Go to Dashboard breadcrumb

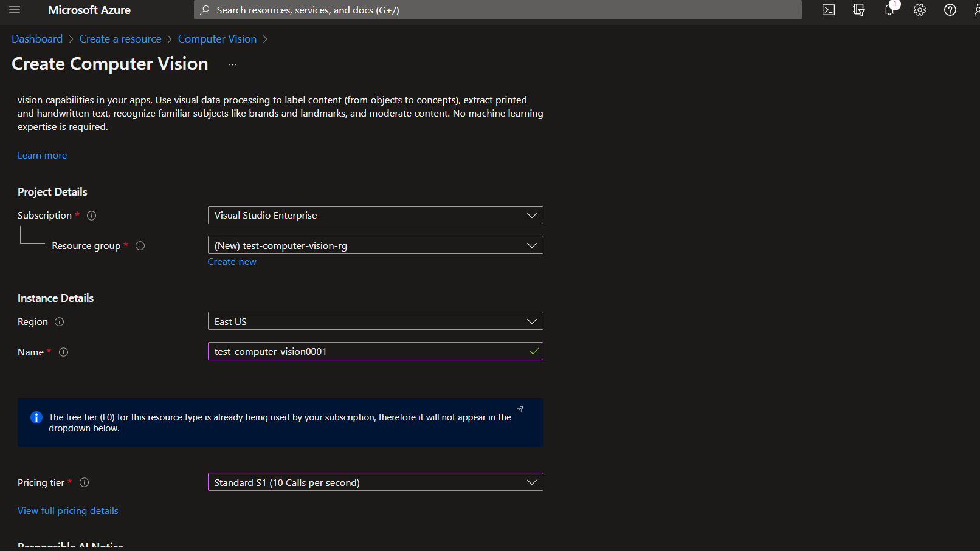pos(37,39)
